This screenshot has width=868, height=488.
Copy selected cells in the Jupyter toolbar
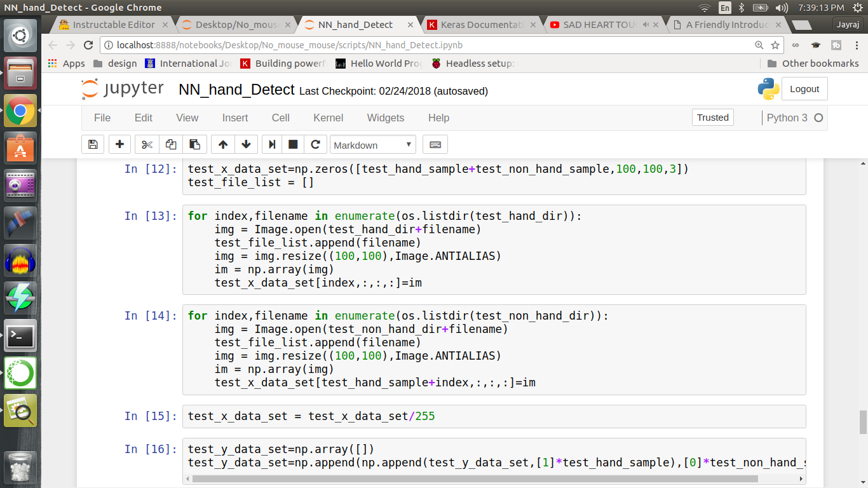[171, 145]
